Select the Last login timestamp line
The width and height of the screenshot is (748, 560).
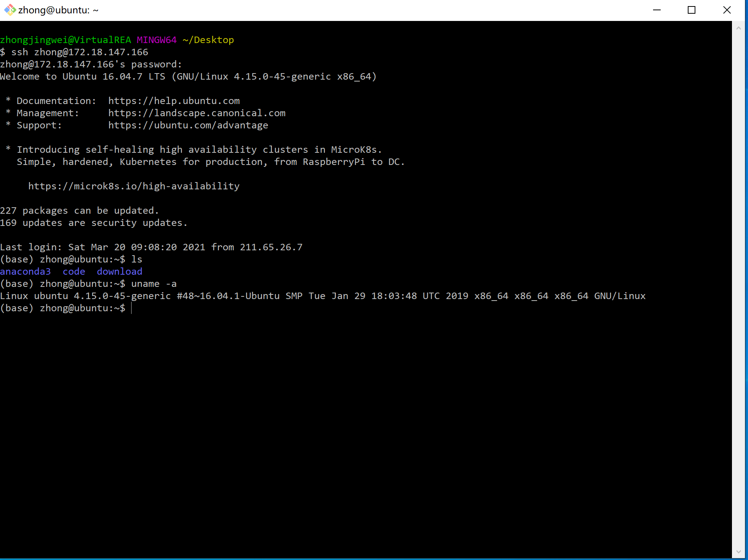click(151, 247)
